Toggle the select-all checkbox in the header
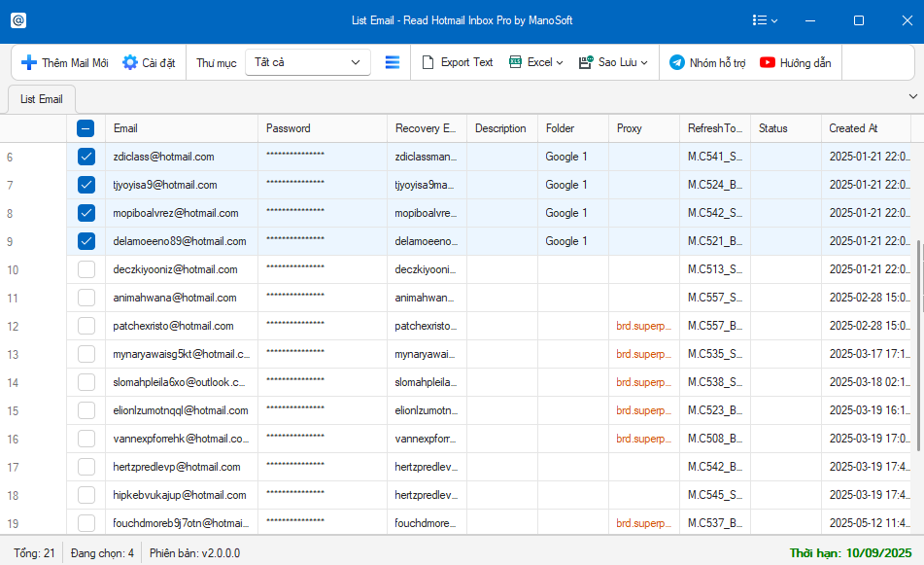924x565 pixels. (86, 128)
